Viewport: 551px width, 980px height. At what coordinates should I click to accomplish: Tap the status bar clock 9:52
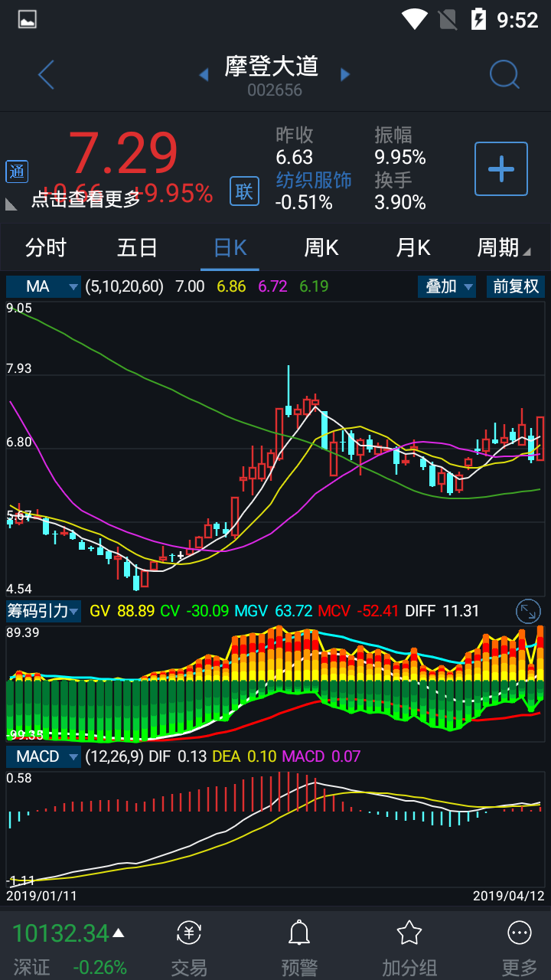(518, 20)
